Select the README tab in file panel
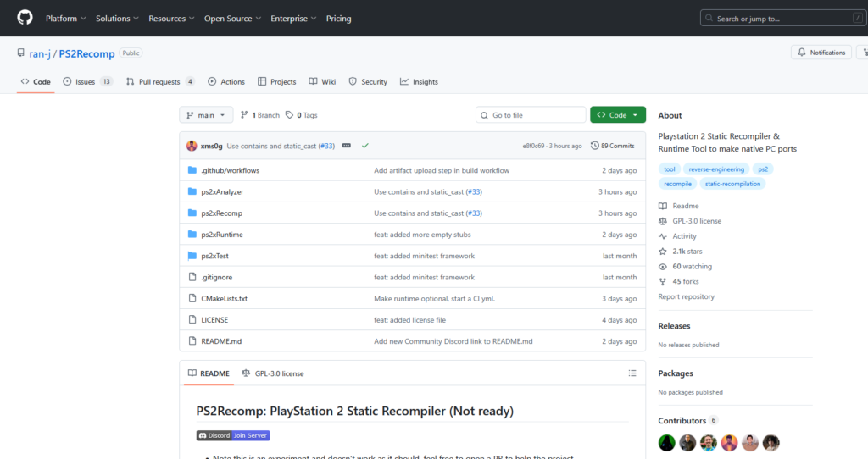Screen dimensions: 868x459 click(209, 373)
